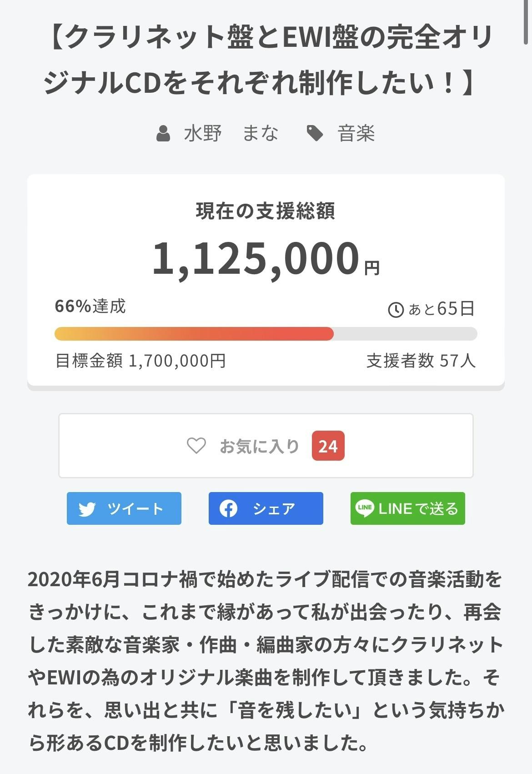Click the Facebook logo icon
The height and width of the screenshot is (774, 532).
[x=228, y=508]
